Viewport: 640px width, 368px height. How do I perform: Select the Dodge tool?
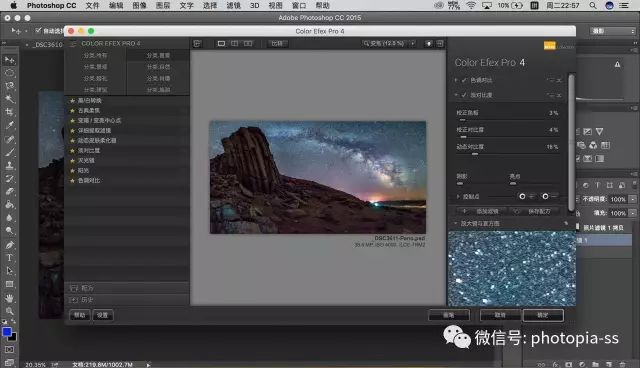tap(9, 231)
